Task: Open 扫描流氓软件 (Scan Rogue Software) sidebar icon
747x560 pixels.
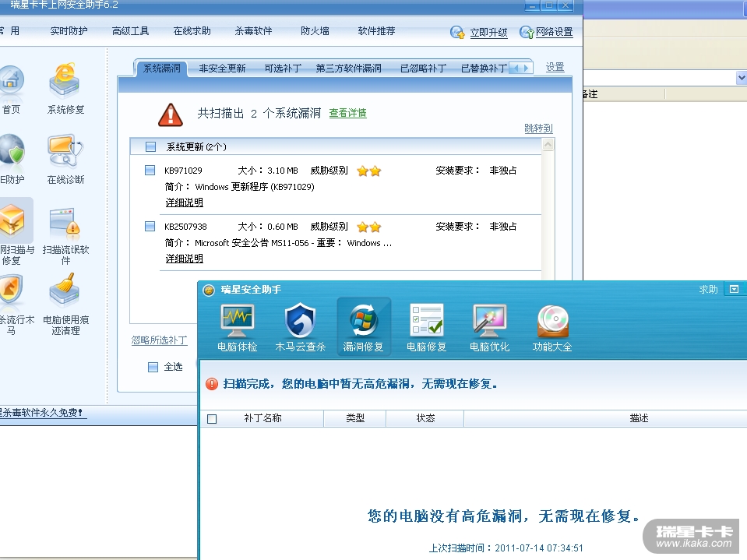Action: pyautogui.click(x=65, y=223)
